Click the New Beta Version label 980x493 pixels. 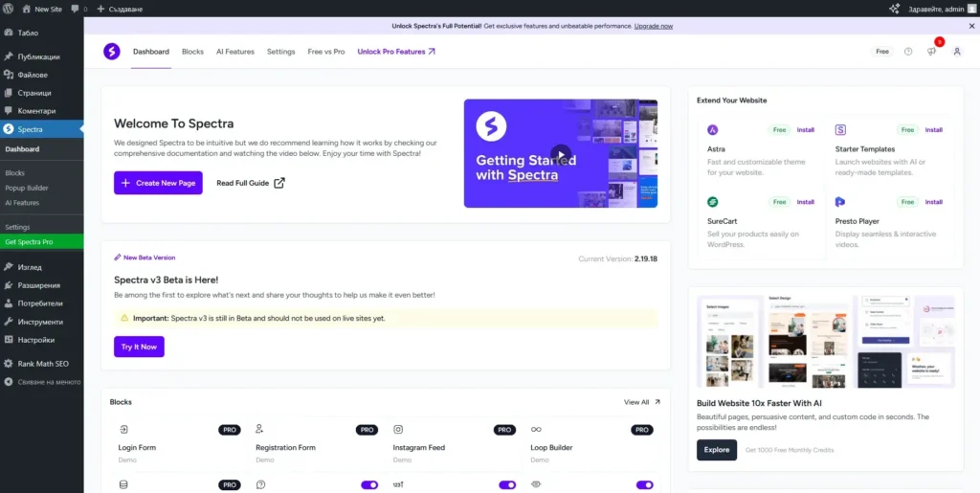pyautogui.click(x=145, y=258)
